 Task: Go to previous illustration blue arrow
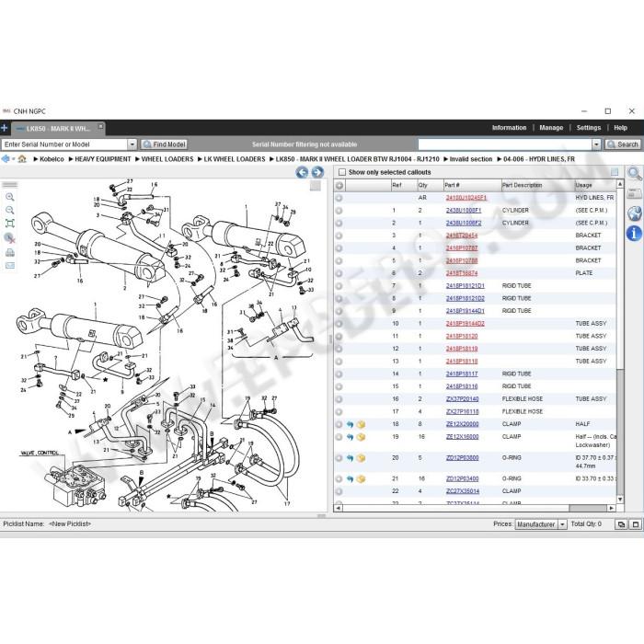pos(302,172)
